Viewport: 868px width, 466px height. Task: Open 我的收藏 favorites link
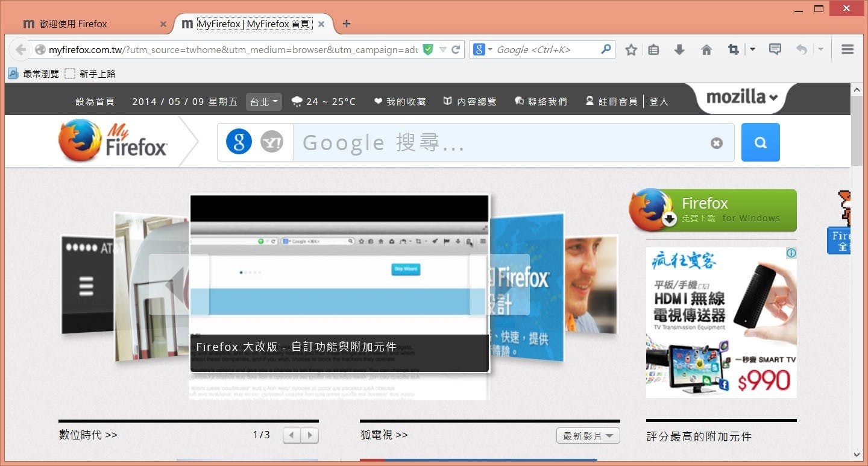coord(400,101)
